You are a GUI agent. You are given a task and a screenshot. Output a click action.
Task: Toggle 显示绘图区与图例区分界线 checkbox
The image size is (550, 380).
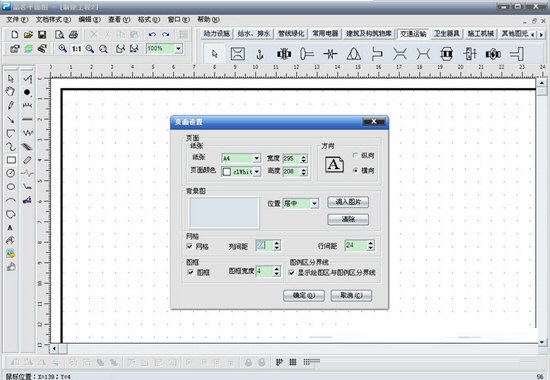point(291,272)
